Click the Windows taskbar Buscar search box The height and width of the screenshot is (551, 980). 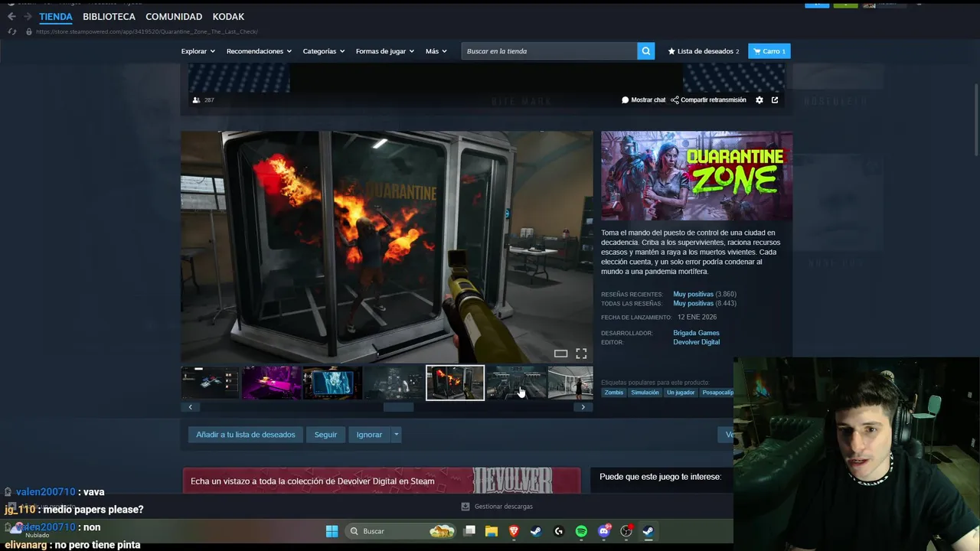click(x=399, y=531)
